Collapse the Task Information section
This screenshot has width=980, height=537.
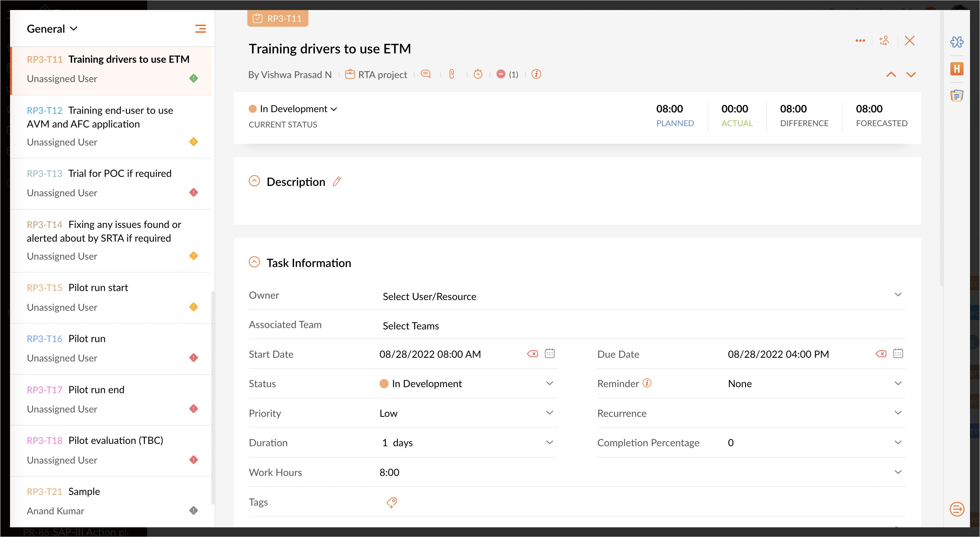[x=254, y=262]
